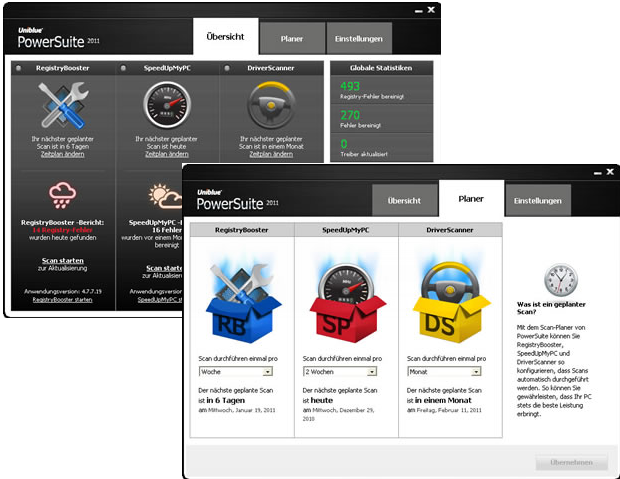
Task: Click the status dot beside DriverScanner header
Action: 227,68
